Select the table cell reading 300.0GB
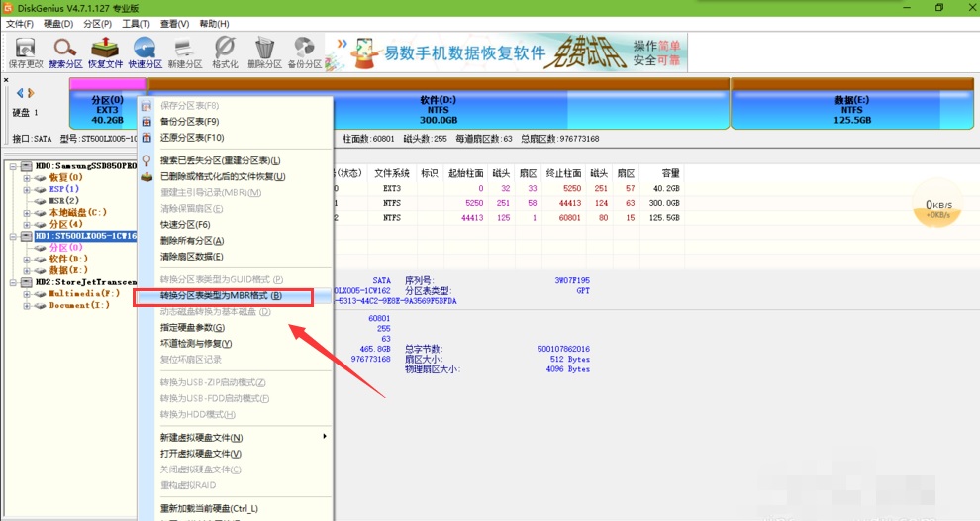This screenshot has width=980, height=521. tap(664, 203)
